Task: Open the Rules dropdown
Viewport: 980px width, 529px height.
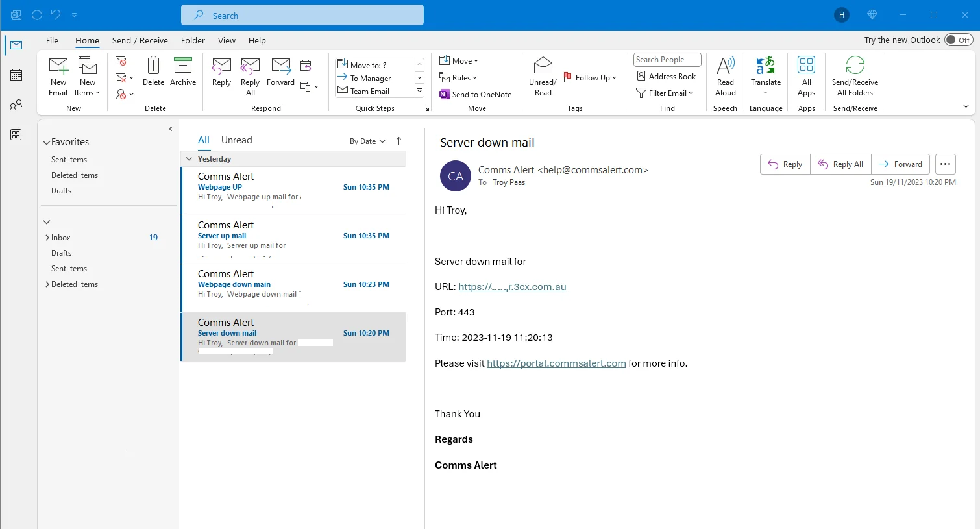Action: coord(458,77)
